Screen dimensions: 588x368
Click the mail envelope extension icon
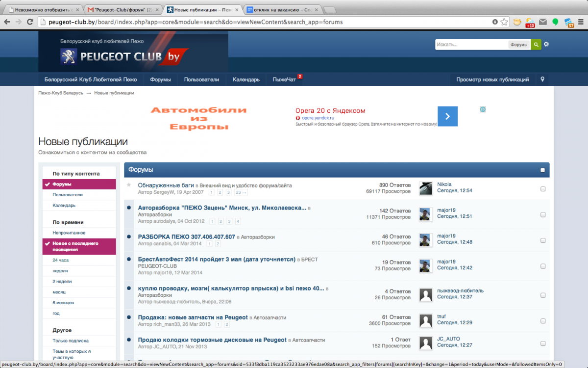click(x=542, y=22)
